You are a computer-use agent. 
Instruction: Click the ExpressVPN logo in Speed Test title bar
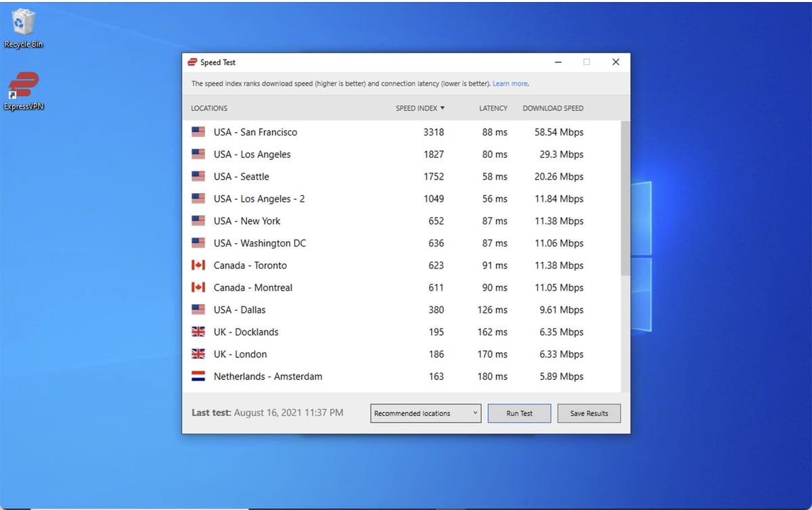(192, 62)
